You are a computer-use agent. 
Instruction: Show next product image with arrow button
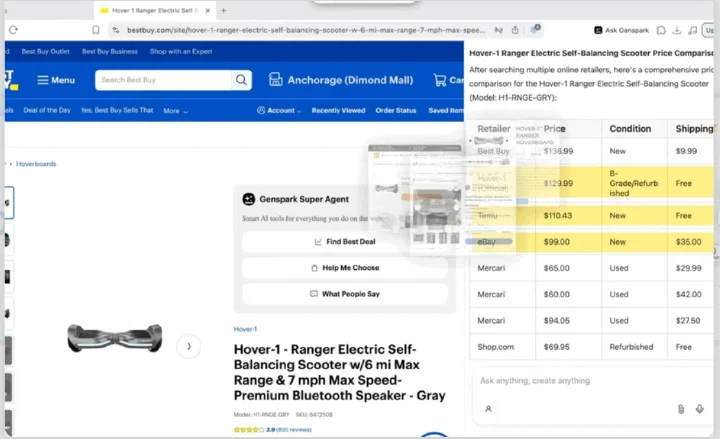coord(189,346)
